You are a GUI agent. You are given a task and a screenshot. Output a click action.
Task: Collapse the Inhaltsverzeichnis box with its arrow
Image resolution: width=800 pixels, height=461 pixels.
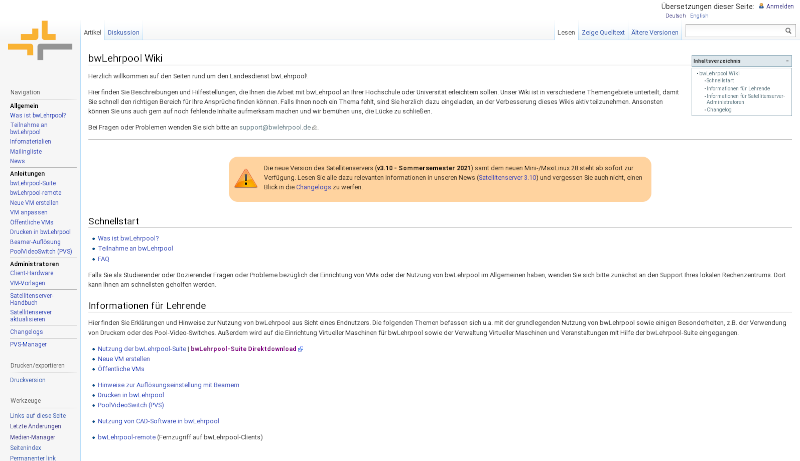tap(787, 61)
